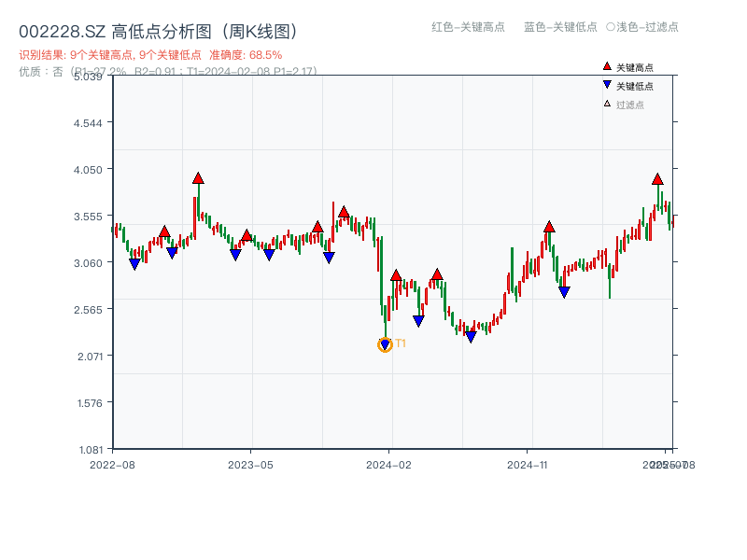Select the circle beside 浅色-过滤点
The height and width of the screenshot is (560, 747).
[611, 27]
